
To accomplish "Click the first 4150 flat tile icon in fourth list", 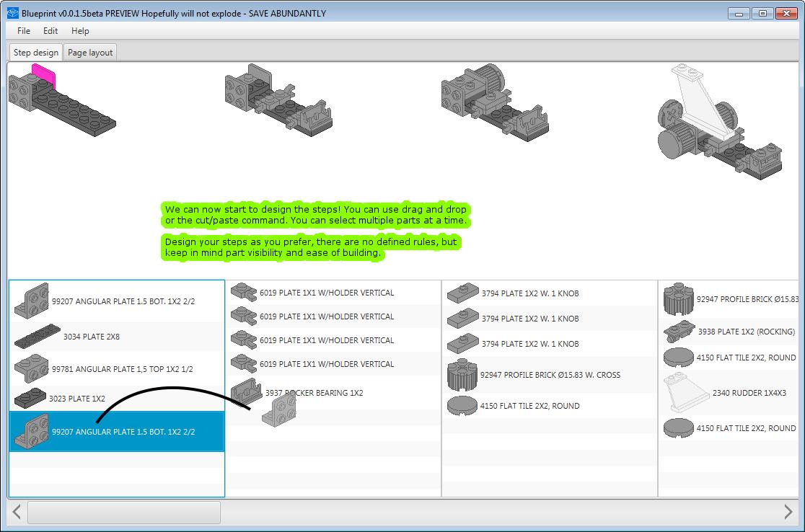I will click(x=679, y=358).
